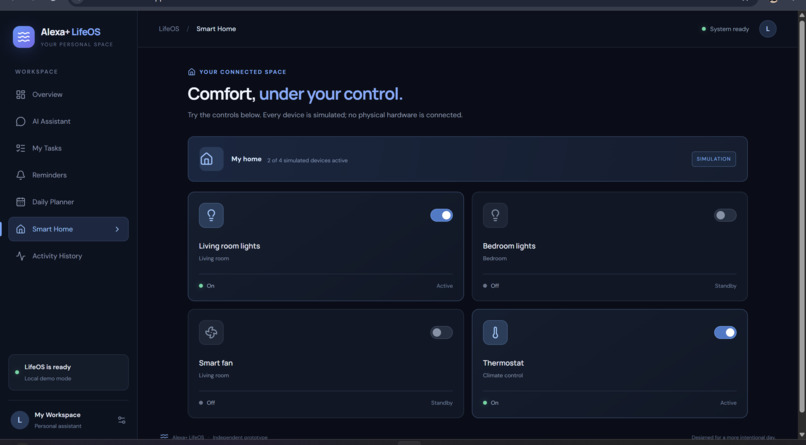Click the Off status of Bedroom lights

[x=491, y=286]
